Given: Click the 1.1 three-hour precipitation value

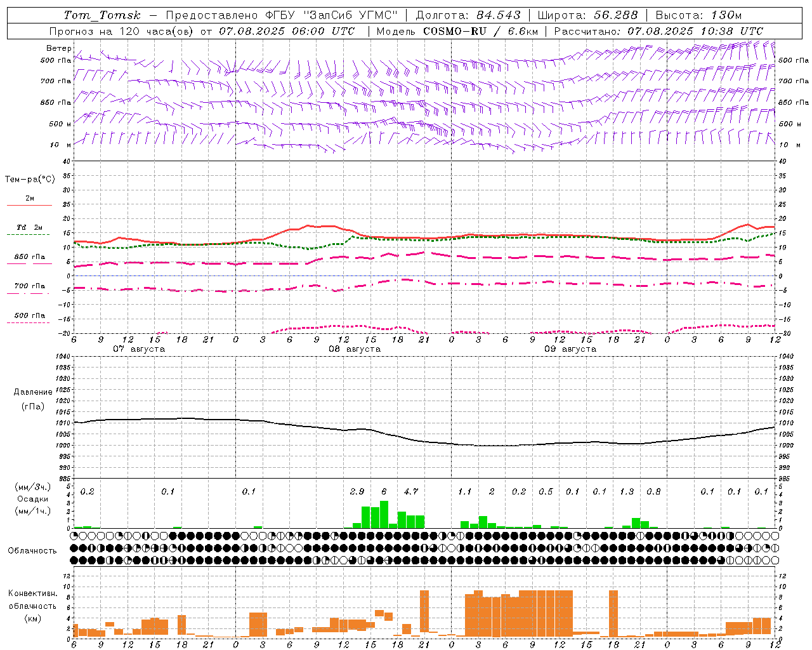Looking at the screenshot, I should [465, 491].
